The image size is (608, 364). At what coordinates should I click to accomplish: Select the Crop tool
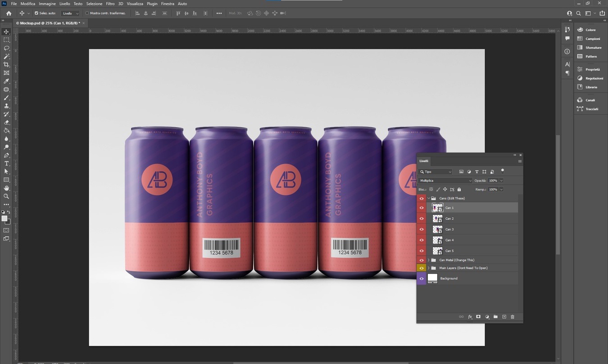pyautogui.click(x=6, y=64)
